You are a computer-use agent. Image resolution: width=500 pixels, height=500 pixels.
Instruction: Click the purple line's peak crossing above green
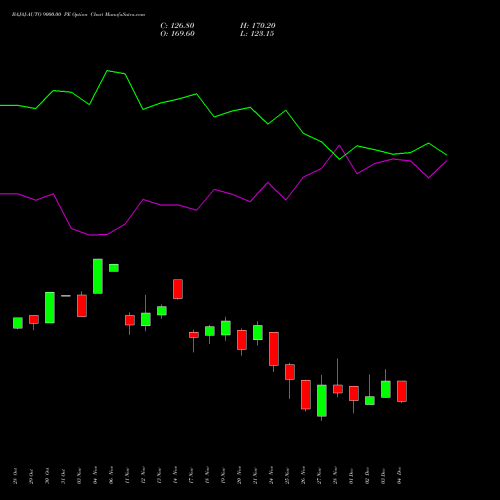tap(339, 145)
